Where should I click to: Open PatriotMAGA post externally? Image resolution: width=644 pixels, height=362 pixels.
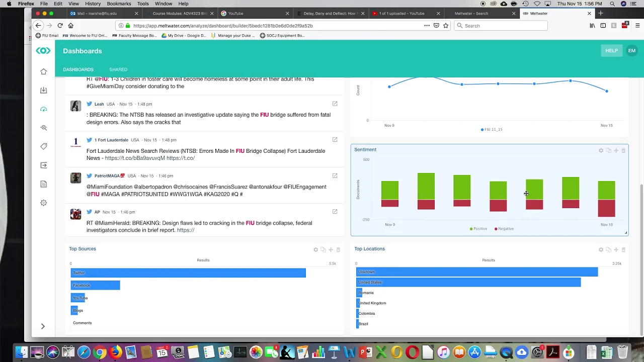coord(335,175)
